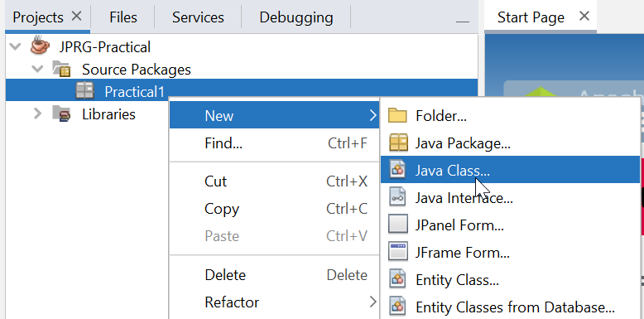The image size is (644, 319).
Task: Collapse the Source Packages node
Action: point(38,69)
